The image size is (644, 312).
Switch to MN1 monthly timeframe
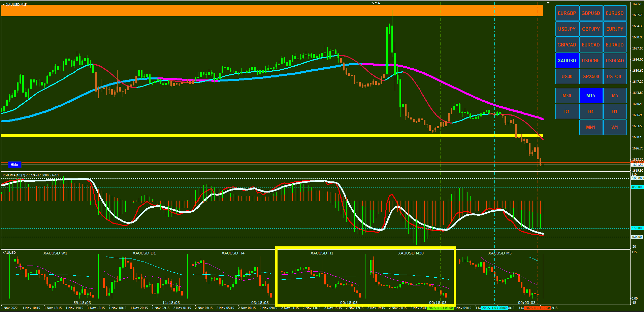591,127
